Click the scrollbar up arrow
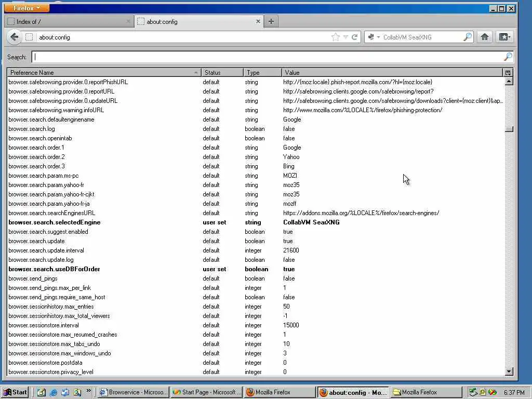 point(509,81)
